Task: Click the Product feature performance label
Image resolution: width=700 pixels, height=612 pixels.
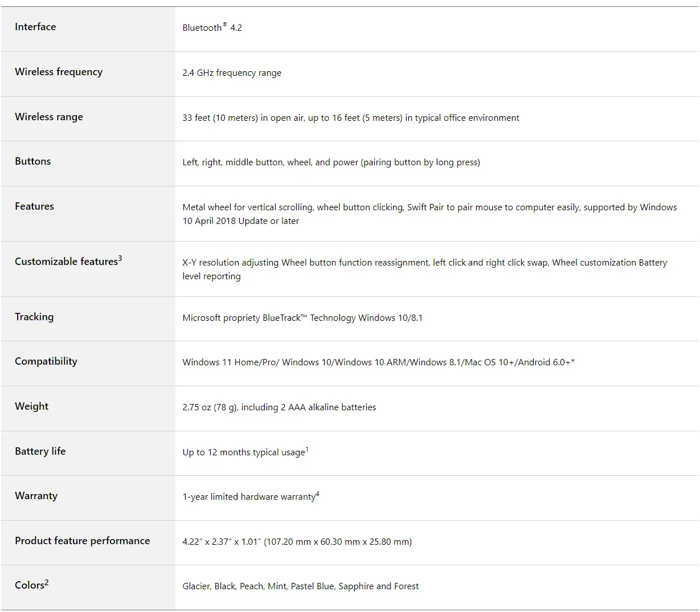Action: pos(83,541)
